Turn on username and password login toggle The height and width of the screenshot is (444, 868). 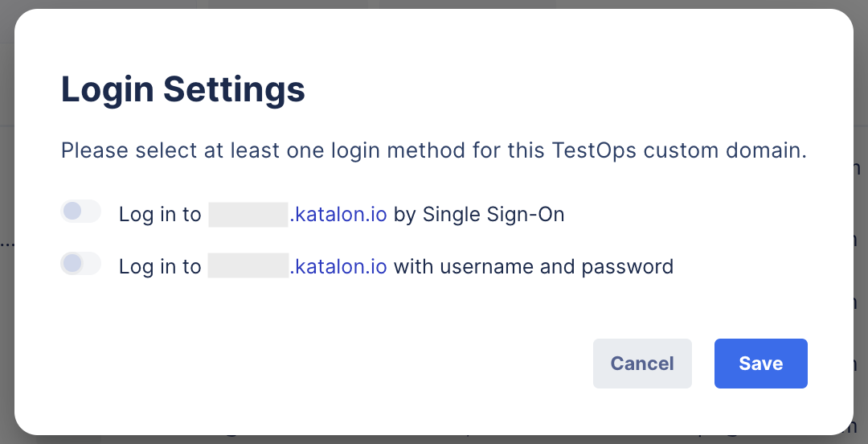point(80,264)
